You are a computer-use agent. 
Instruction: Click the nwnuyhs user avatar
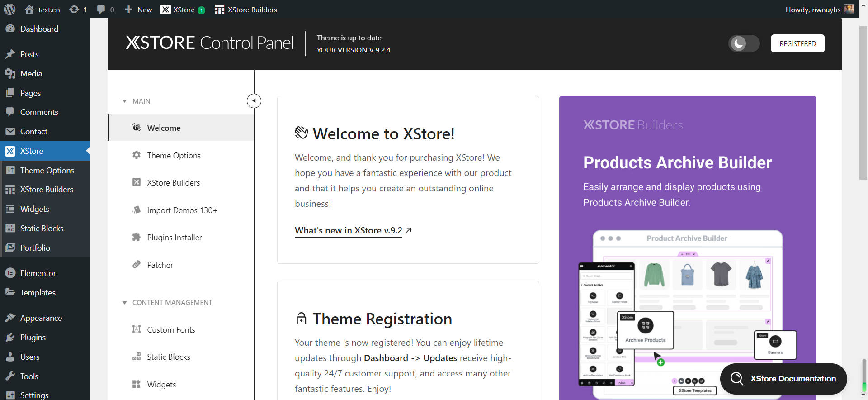849,9
